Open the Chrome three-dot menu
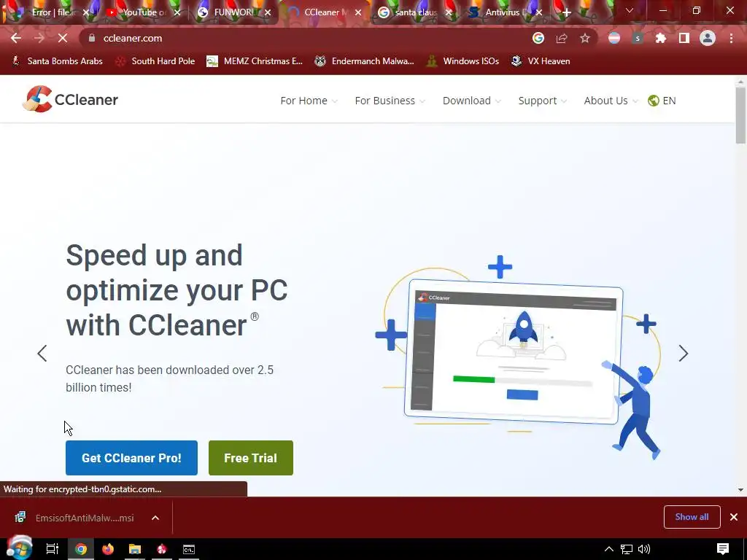 pos(731,38)
